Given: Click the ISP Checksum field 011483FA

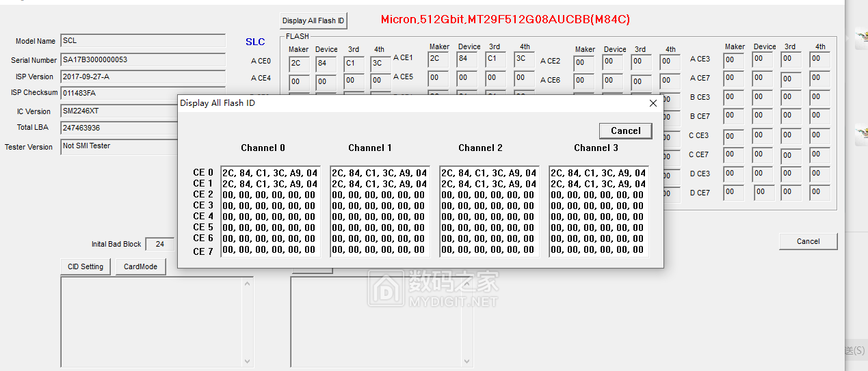Looking at the screenshot, I should pos(143,93).
